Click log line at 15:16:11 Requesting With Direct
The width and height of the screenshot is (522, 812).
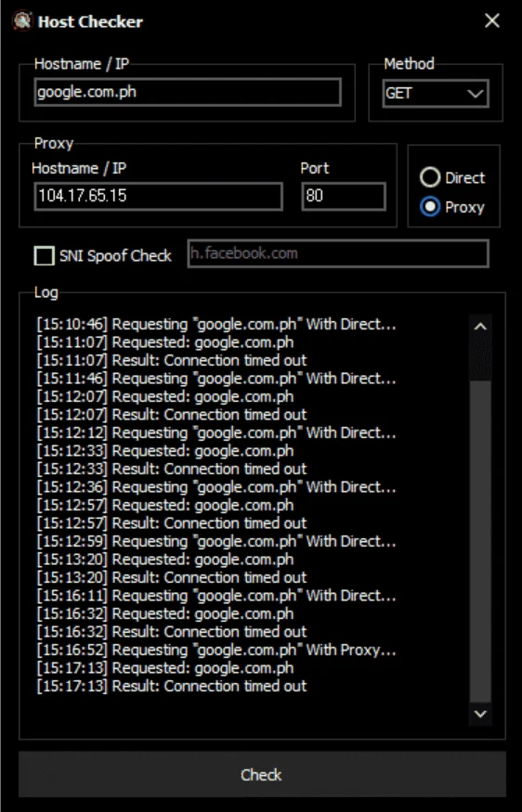click(216, 596)
